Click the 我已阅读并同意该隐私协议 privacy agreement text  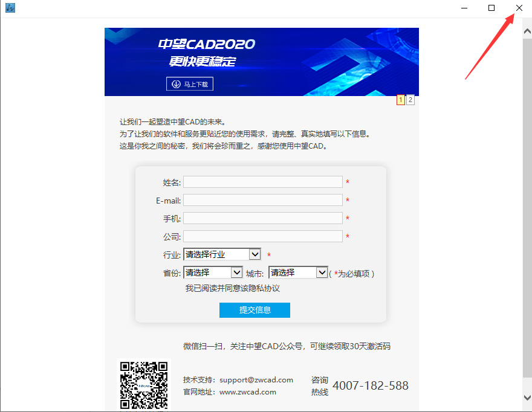pos(232,288)
